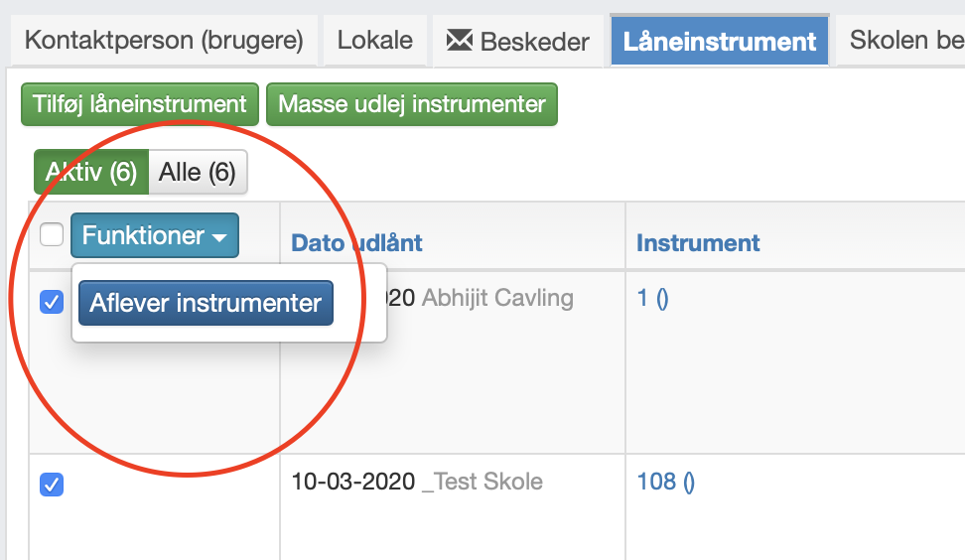Sort by Dato udlånt column header
Screen dimensions: 965x560
pos(356,243)
